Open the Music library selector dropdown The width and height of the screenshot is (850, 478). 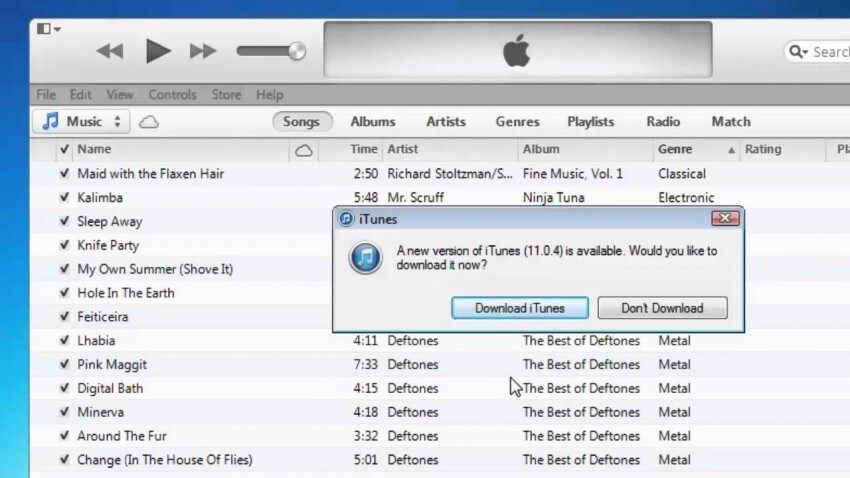[81, 121]
